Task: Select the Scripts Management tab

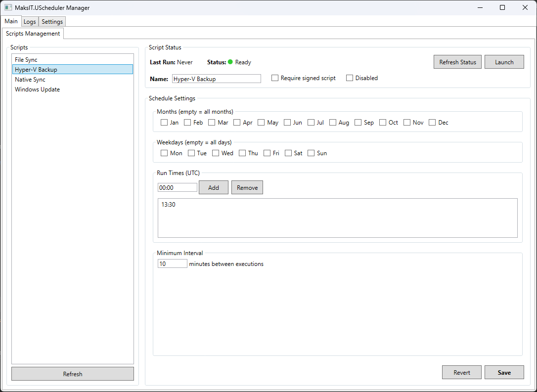Action: [33, 34]
